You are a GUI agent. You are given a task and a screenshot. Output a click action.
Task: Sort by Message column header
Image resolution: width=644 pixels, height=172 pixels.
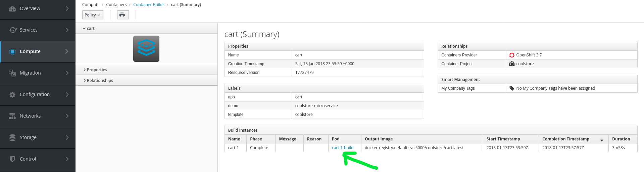click(289, 139)
